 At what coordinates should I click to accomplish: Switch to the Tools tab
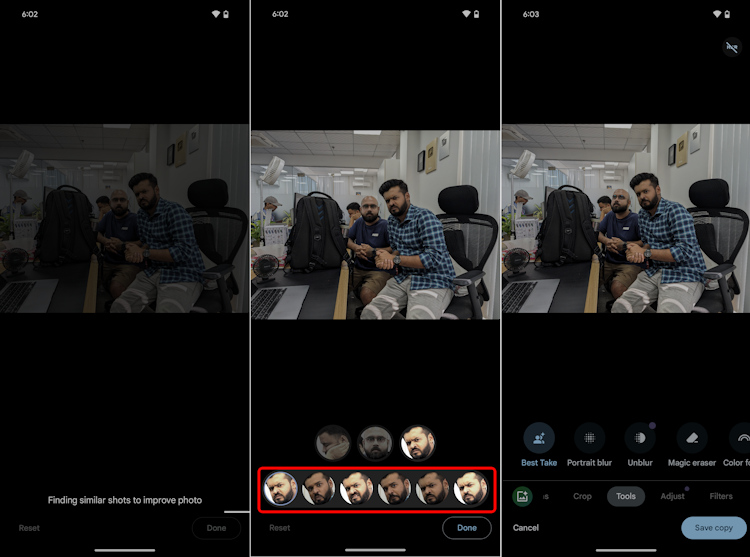626,496
